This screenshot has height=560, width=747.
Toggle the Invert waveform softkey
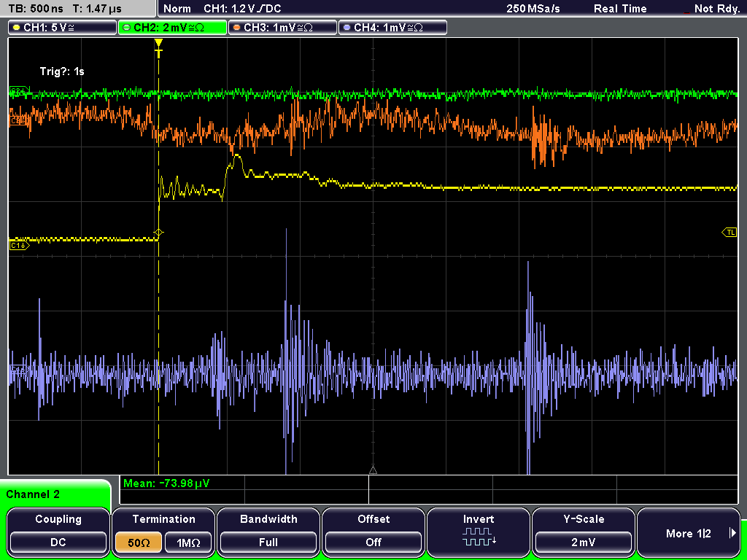click(x=479, y=532)
